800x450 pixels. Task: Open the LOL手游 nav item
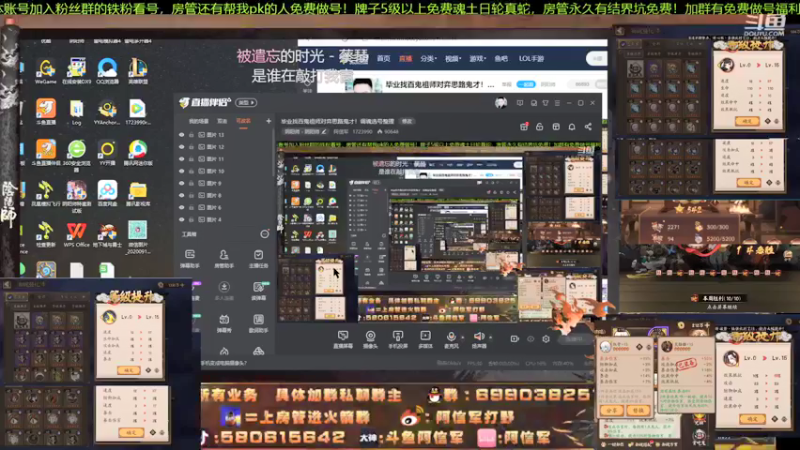[x=531, y=59]
